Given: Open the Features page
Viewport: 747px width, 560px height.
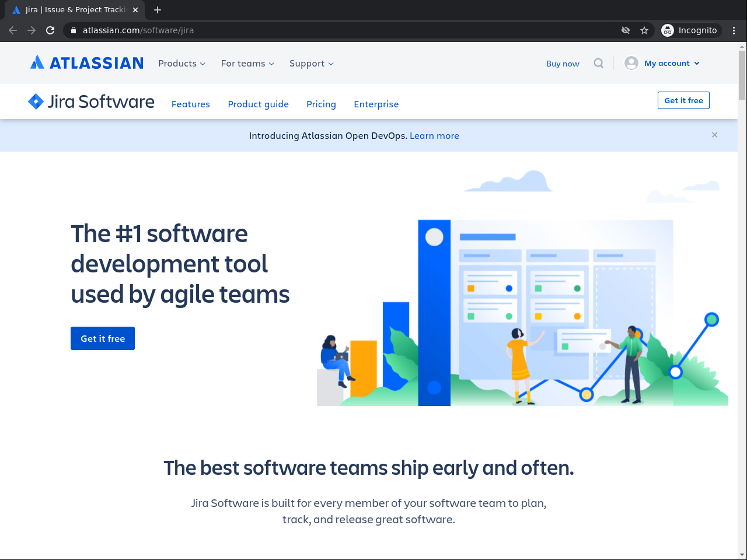Looking at the screenshot, I should 191,104.
